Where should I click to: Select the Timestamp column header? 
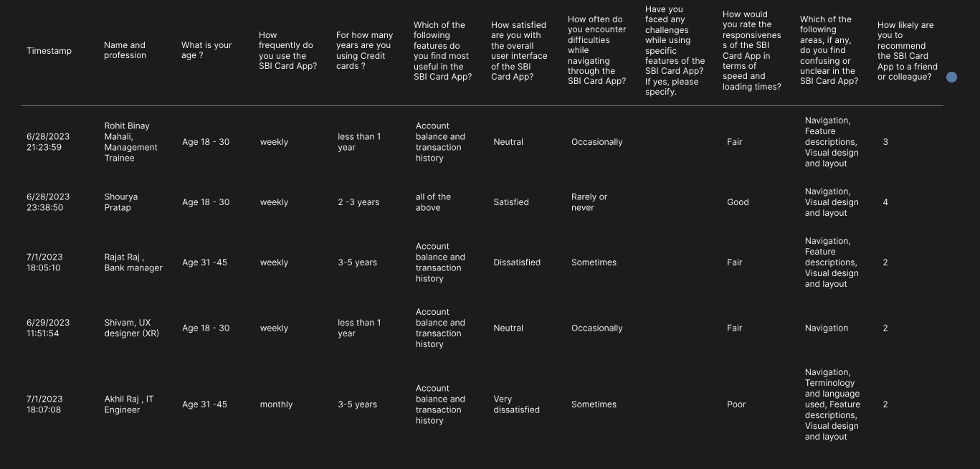[49, 51]
